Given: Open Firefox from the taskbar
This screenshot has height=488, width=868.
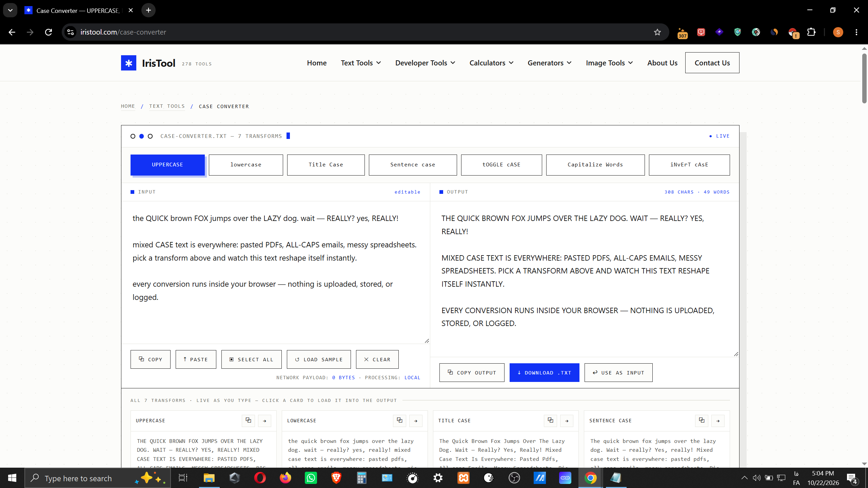Looking at the screenshot, I should (x=285, y=478).
